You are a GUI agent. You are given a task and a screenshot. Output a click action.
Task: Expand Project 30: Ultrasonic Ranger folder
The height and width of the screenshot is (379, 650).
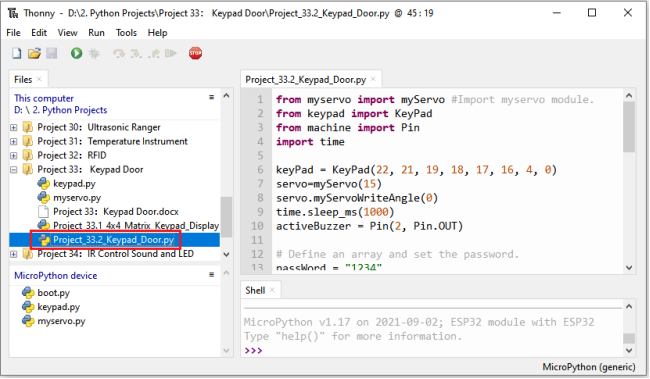(14, 127)
